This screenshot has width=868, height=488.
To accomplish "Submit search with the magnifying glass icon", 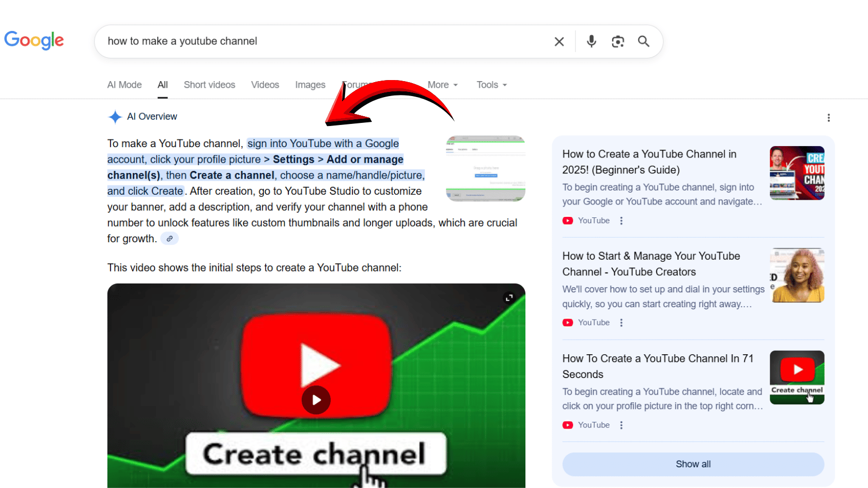I will (x=644, y=41).
